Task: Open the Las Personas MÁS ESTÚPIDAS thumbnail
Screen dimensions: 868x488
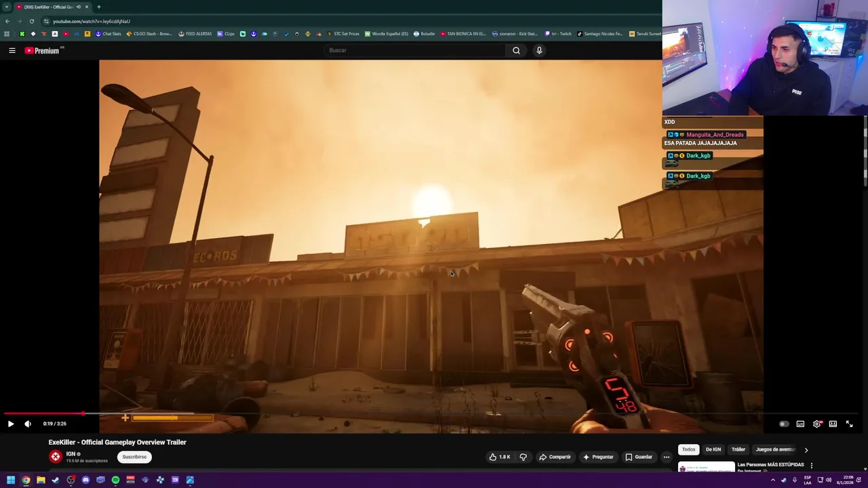Action: pyautogui.click(x=706, y=468)
